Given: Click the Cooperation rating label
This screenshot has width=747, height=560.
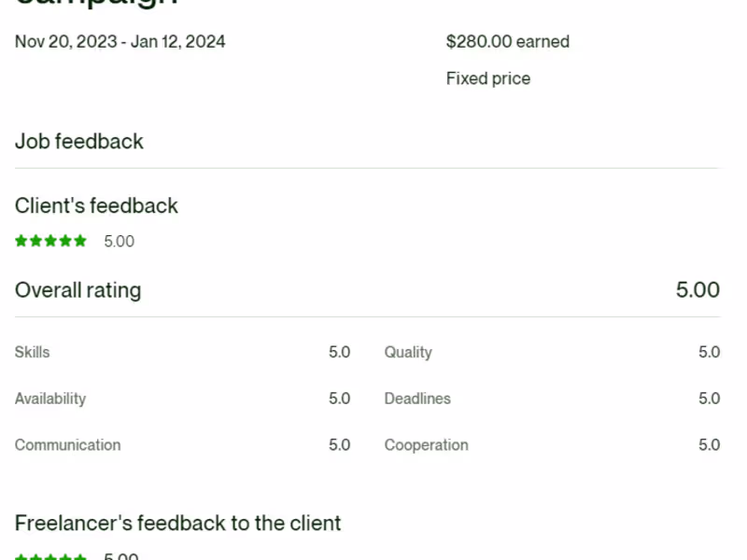Looking at the screenshot, I should 427,445.
